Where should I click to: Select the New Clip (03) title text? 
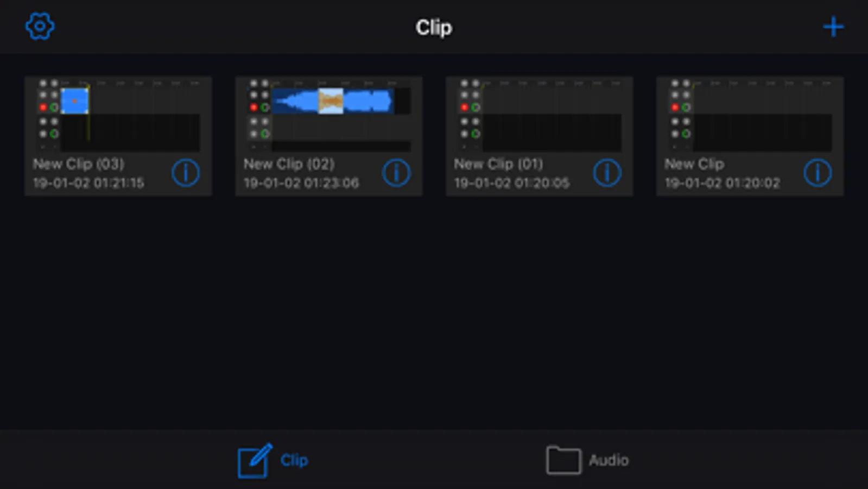pos(79,164)
